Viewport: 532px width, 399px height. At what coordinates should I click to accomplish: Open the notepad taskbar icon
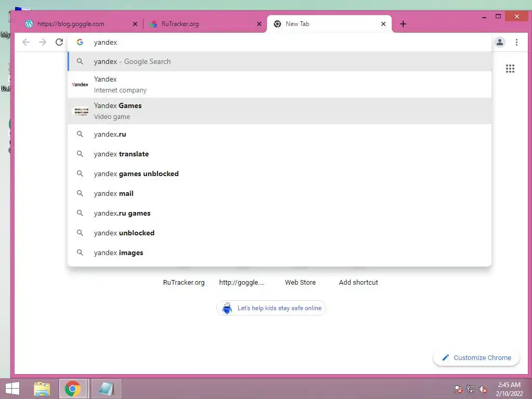point(106,389)
